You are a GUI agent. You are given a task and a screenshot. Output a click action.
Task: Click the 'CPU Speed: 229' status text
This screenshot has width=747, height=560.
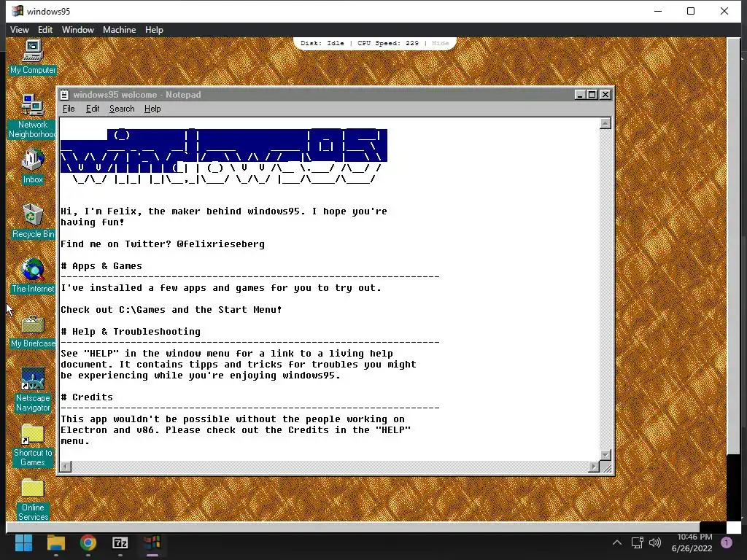click(388, 43)
